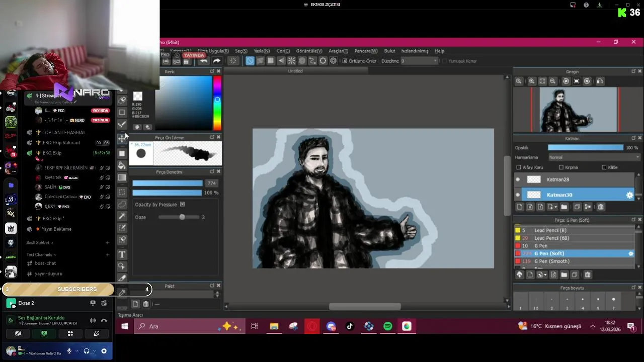The image size is (644, 362).
Task: Select the Lead Pencil (6B) brush
Action: pyautogui.click(x=551, y=238)
